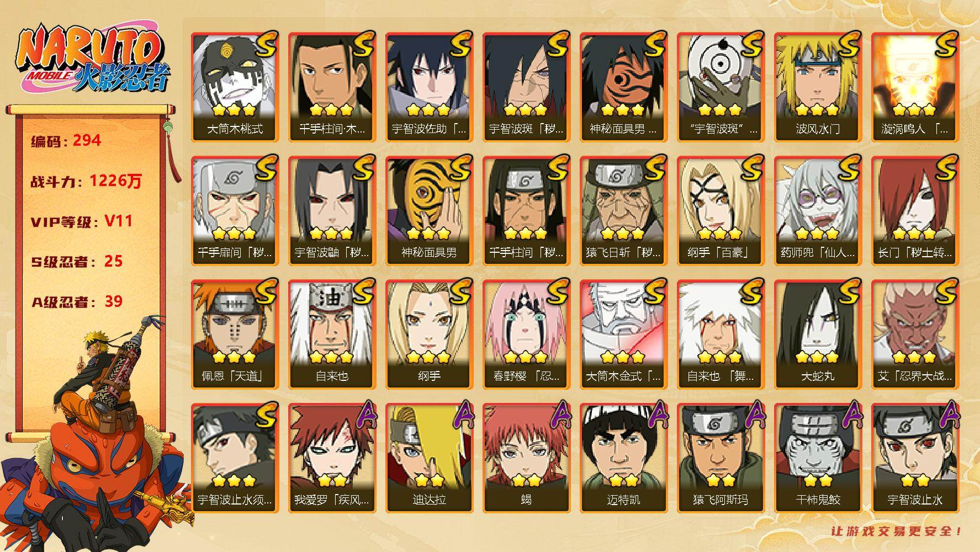Select the 干柿鬼鲛 ninja card
The width and height of the screenshot is (980, 552).
(x=818, y=458)
